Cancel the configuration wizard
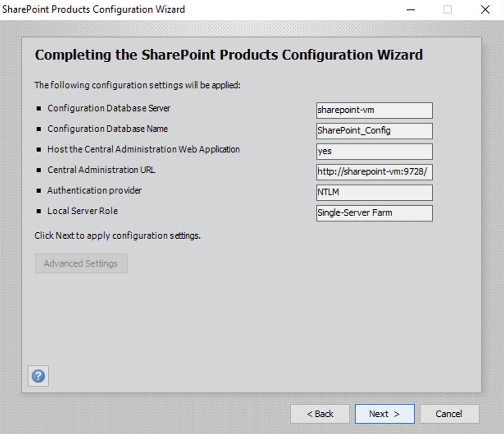 point(449,414)
